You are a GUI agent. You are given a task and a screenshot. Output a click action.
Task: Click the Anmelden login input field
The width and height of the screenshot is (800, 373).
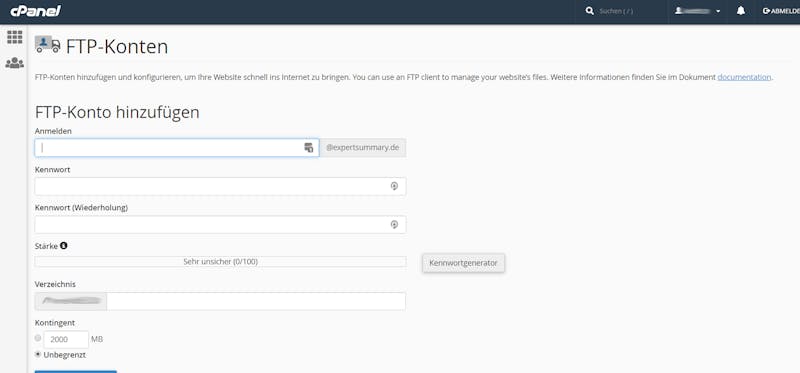click(x=177, y=148)
